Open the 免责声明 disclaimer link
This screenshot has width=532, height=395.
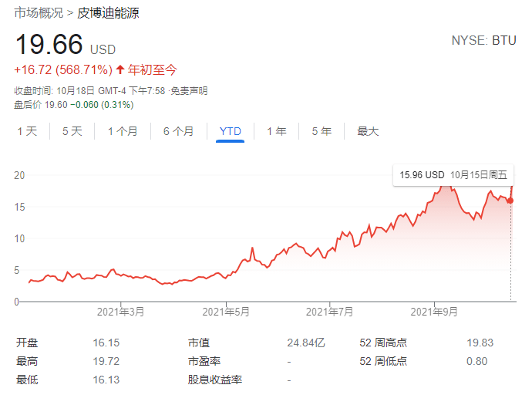click(189, 91)
